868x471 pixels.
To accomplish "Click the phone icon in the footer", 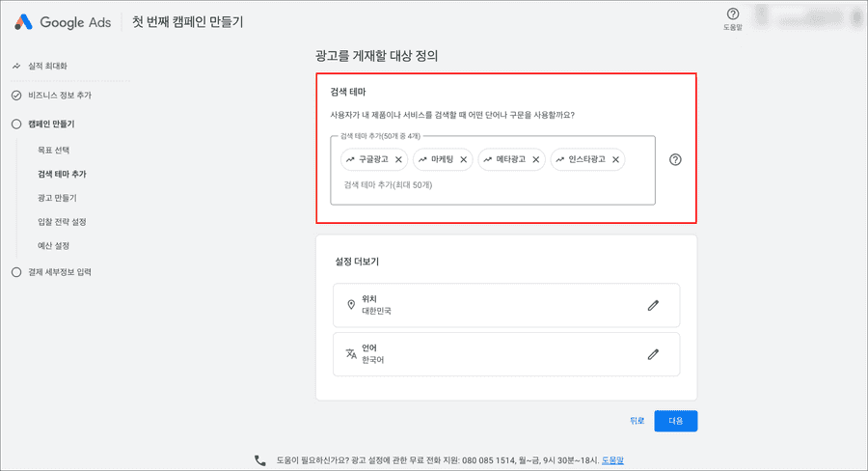I will pyautogui.click(x=259, y=460).
